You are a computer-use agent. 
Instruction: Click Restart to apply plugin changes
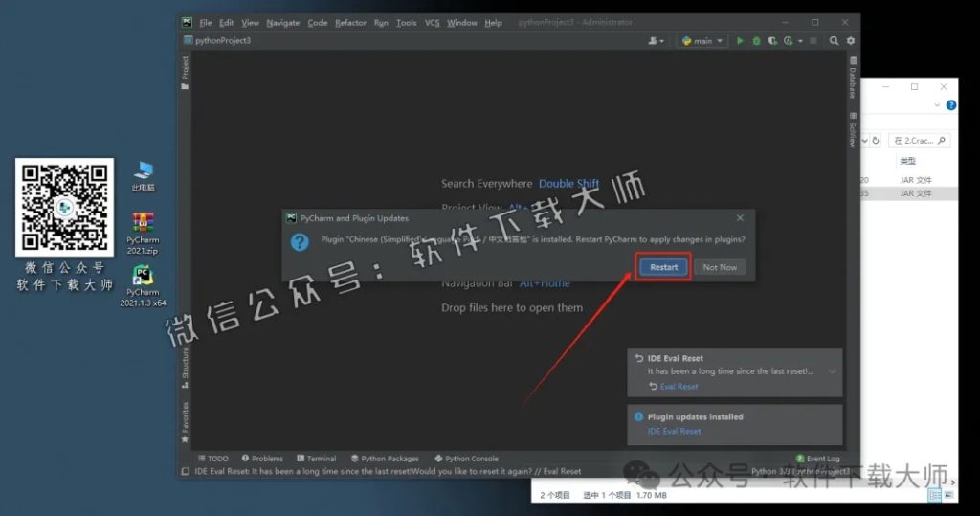pyautogui.click(x=663, y=267)
